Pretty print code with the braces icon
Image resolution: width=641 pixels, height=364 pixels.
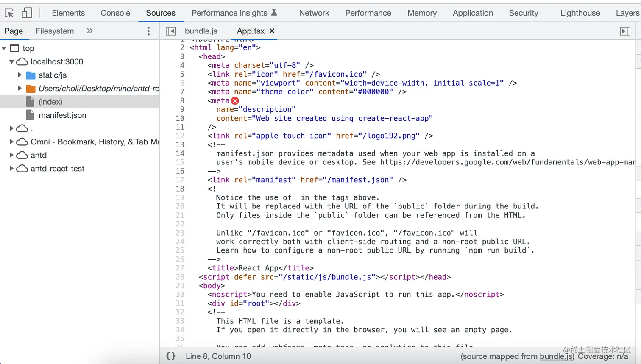point(170,356)
